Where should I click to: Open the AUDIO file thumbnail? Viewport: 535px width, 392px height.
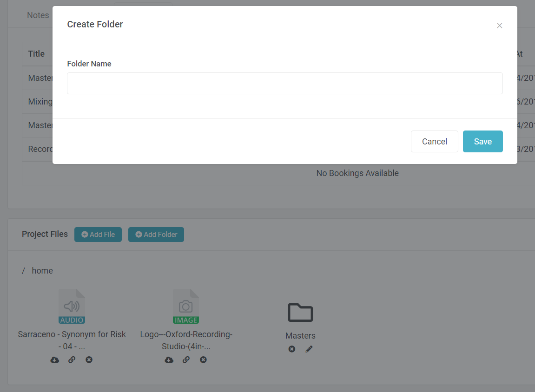[x=72, y=307]
